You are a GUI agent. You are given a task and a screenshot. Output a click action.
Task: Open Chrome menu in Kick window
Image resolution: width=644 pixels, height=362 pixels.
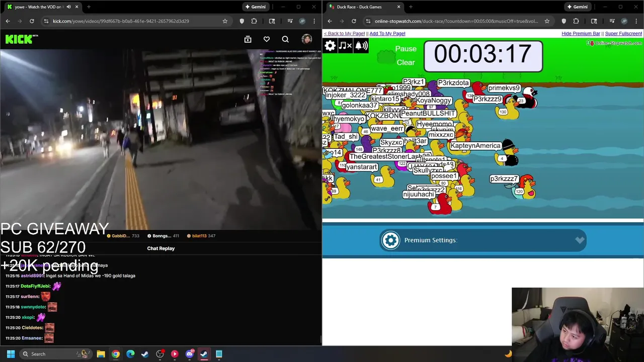pyautogui.click(x=314, y=21)
